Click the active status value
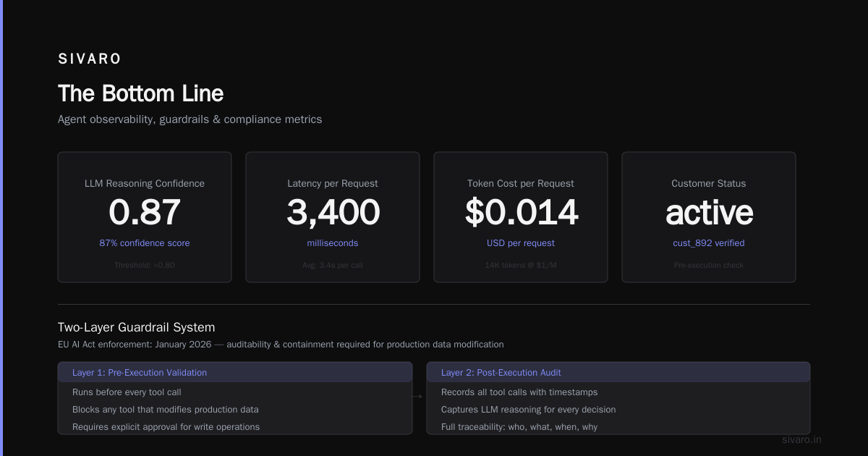Screen dimensions: 868x456 coord(709,213)
